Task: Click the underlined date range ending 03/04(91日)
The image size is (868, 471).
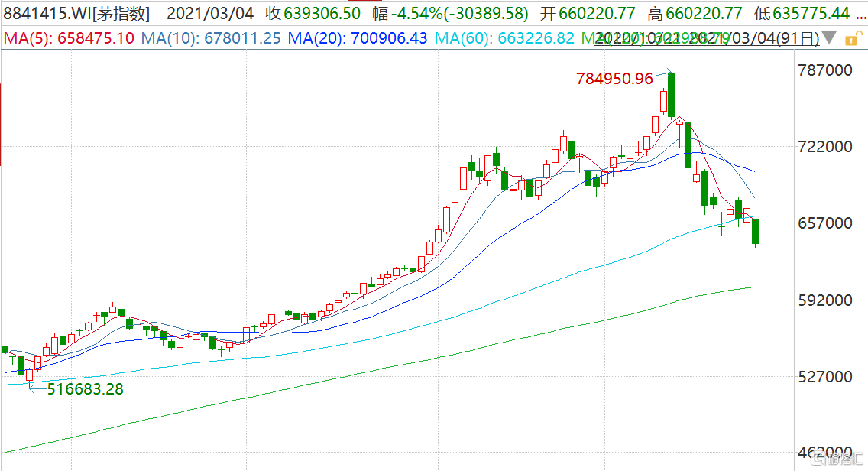Action: click(707, 38)
